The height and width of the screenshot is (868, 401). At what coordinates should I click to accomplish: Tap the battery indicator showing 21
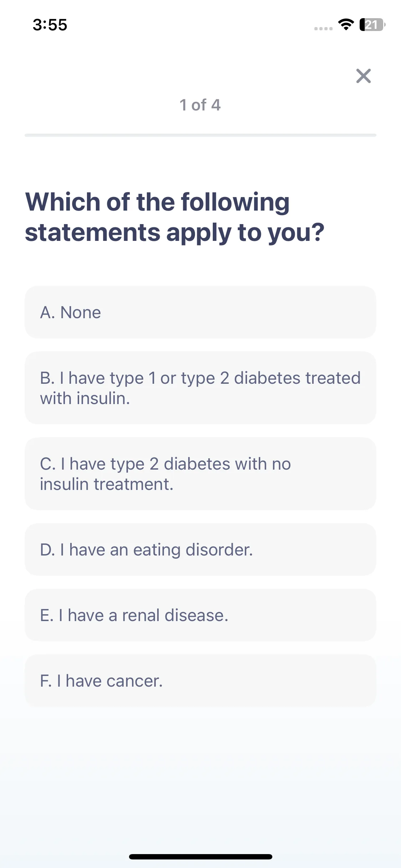click(x=372, y=25)
